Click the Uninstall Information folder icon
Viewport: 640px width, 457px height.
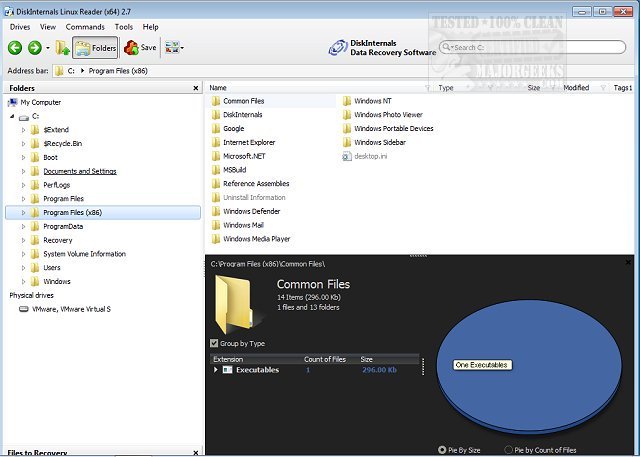coord(216,198)
